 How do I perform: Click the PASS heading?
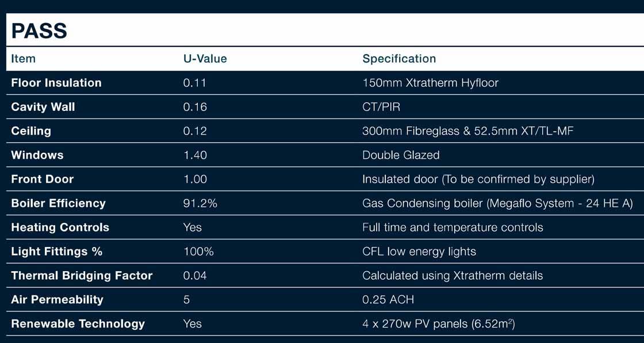click(x=39, y=31)
